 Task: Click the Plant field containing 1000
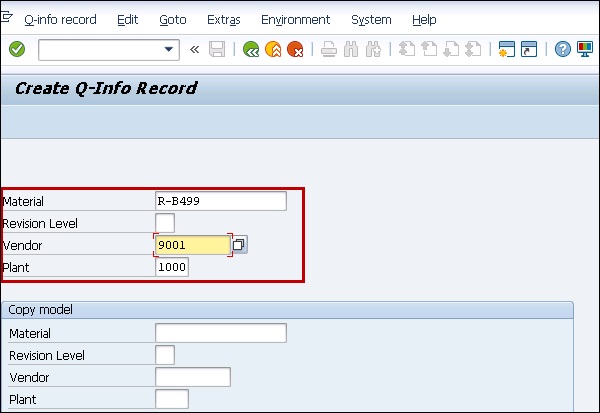[172, 267]
